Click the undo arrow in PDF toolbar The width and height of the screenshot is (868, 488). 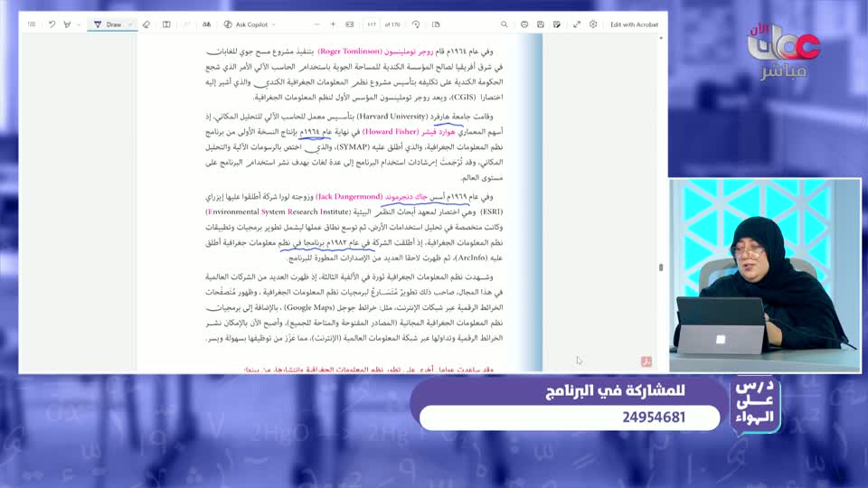pyautogui.click(x=52, y=24)
